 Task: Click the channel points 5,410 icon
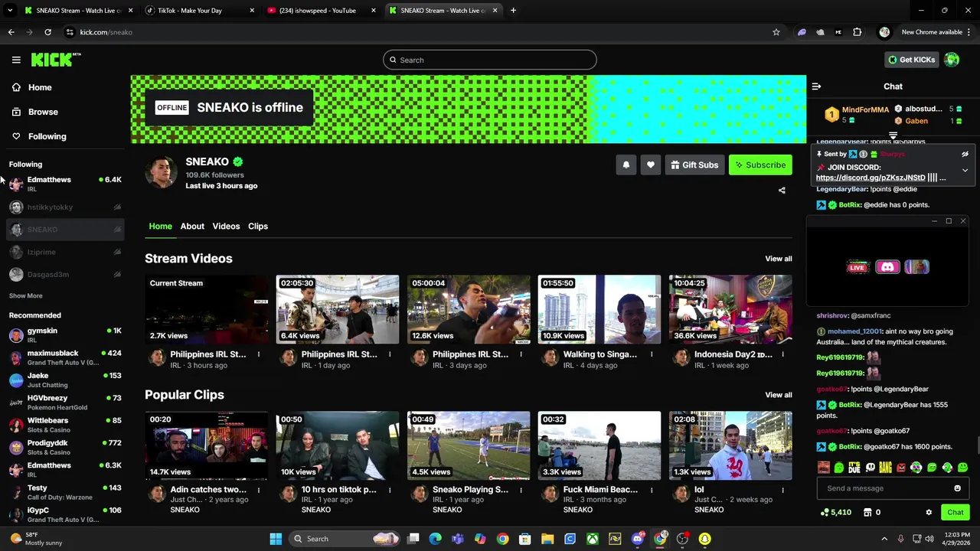pos(825,512)
